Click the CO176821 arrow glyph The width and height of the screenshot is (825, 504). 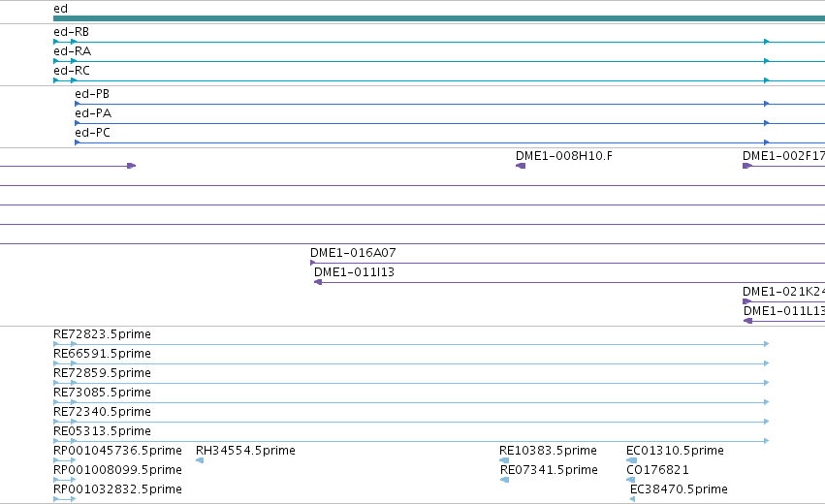(x=630, y=480)
